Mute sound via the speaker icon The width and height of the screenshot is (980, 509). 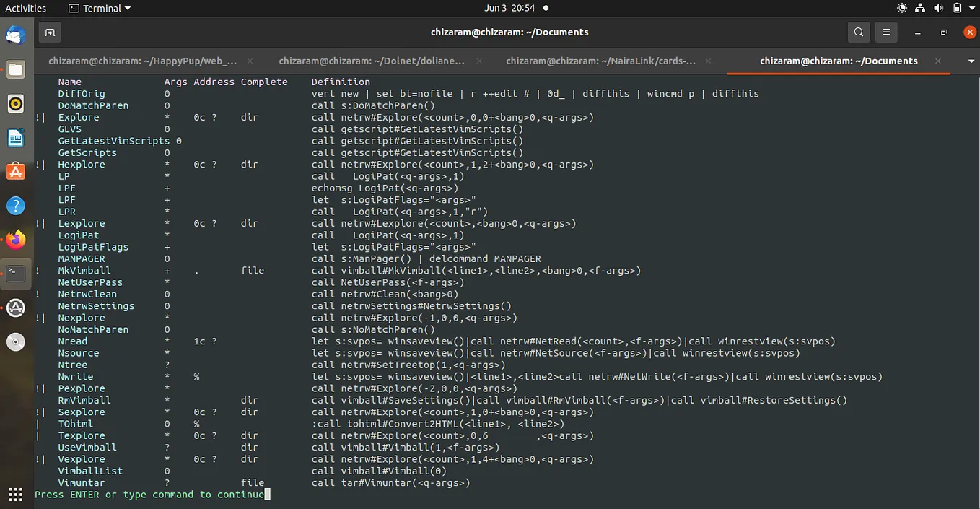coord(940,8)
